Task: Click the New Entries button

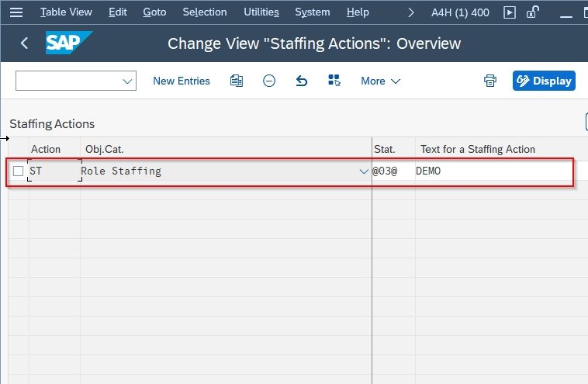Action: click(182, 81)
